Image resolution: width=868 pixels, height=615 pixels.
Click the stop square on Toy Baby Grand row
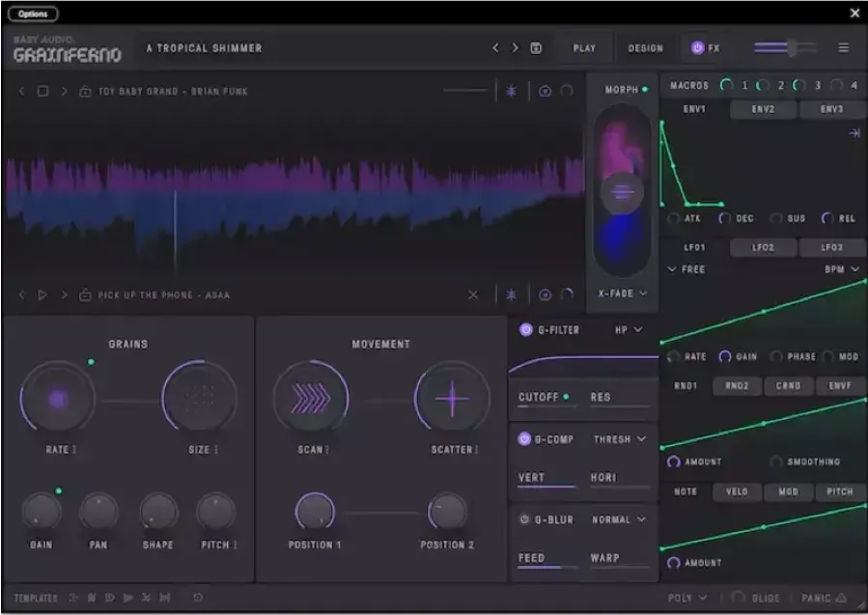(x=42, y=91)
